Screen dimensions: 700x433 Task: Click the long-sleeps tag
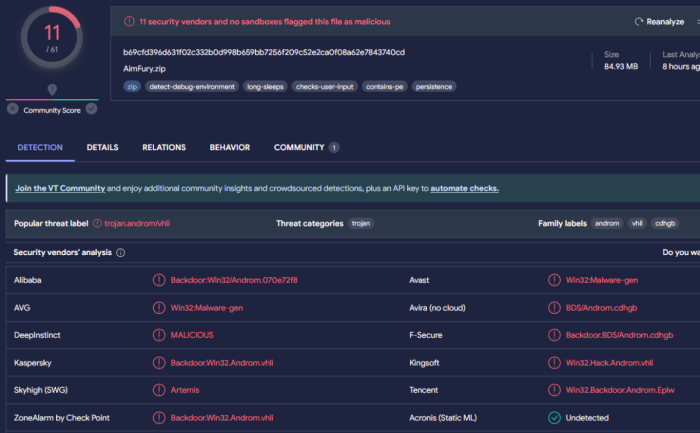[265, 87]
